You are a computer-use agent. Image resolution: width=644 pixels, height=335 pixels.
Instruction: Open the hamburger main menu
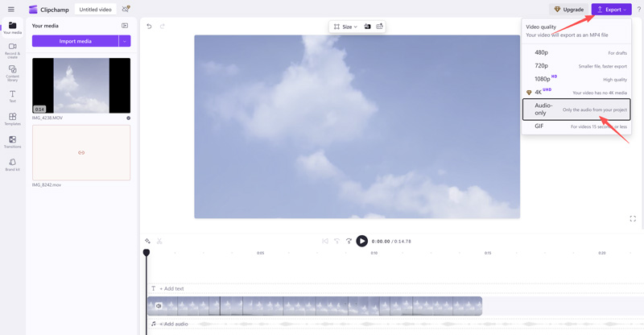coord(11,9)
